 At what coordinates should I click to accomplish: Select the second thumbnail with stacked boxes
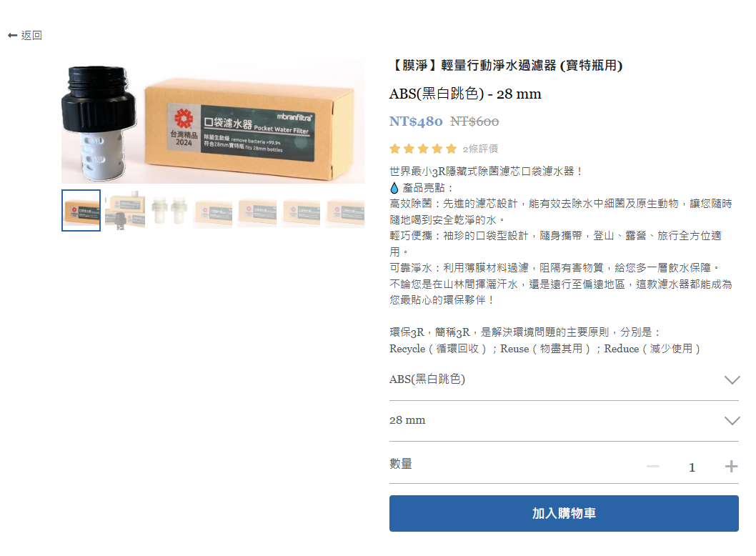pos(125,210)
